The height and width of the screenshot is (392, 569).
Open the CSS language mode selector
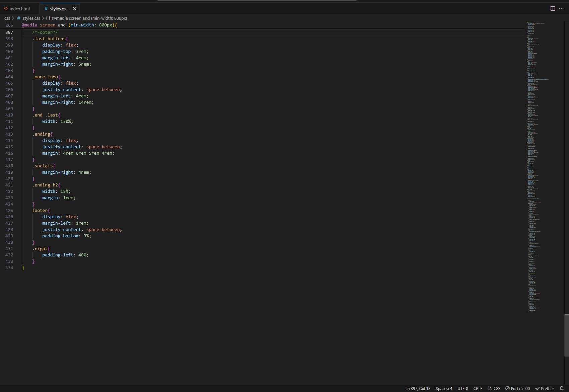click(494, 388)
